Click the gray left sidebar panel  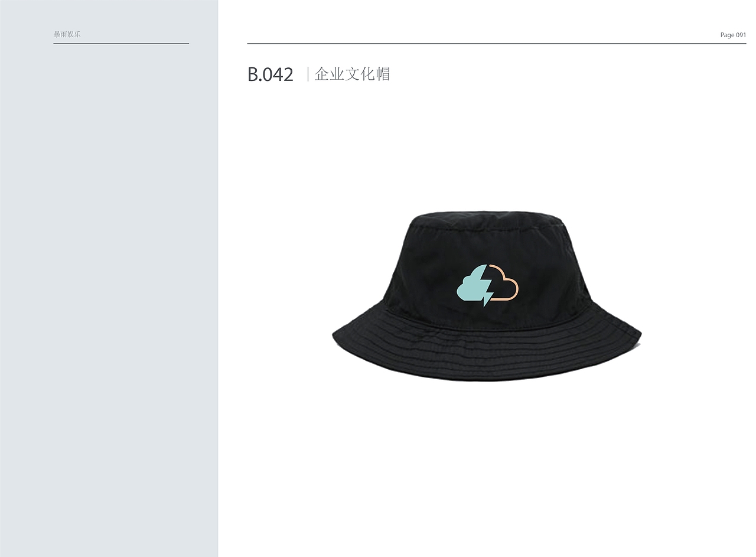click(109, 295)
